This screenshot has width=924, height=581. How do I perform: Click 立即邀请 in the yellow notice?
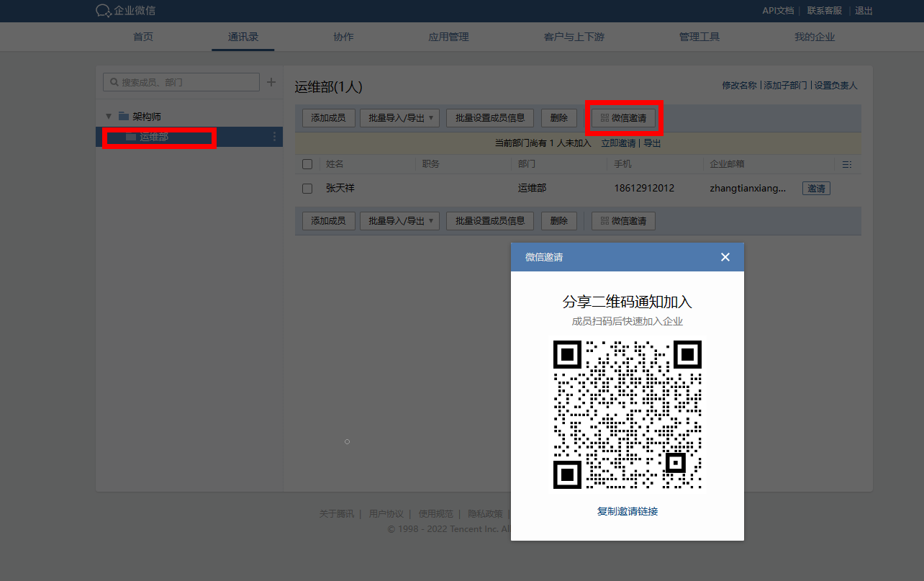[x=618, y=143]
